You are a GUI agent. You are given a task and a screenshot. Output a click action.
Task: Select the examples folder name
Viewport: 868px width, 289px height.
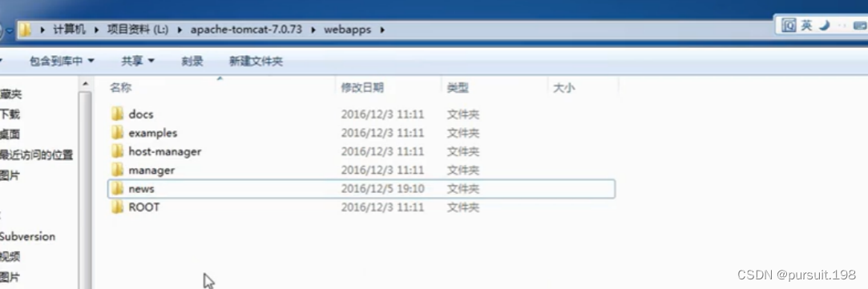pyautogui.click(x=153, y=133)
